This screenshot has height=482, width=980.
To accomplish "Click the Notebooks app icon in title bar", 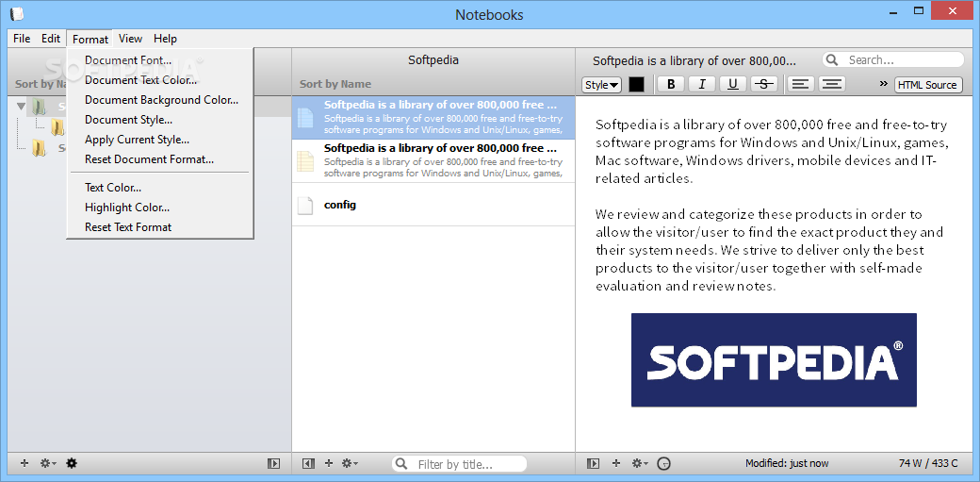I will click(x=18, y=14).
